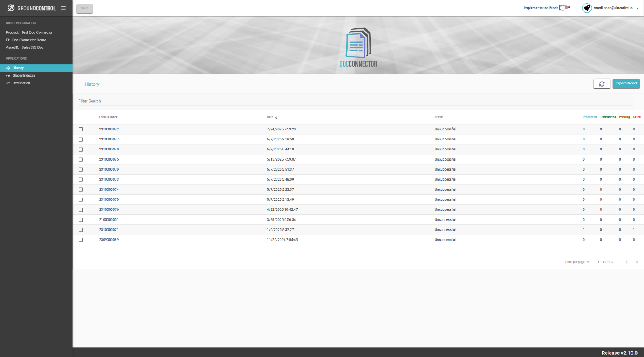The height and width of the screenshot is (357, 644).
Task: Click the Destination arrows icon
Action: point(8,83)
